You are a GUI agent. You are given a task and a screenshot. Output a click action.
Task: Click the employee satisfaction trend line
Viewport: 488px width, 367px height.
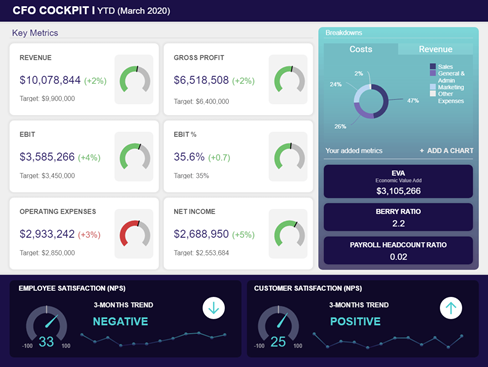[x=153, y=339]
